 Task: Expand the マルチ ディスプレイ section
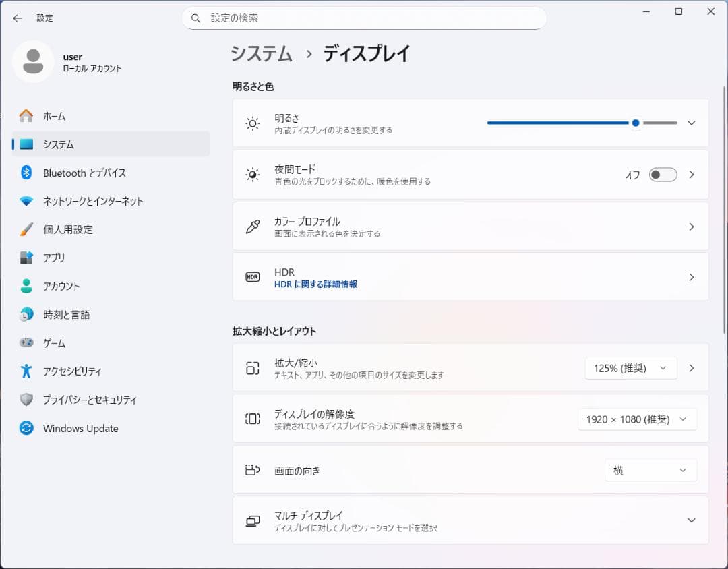tap(691, 520)
